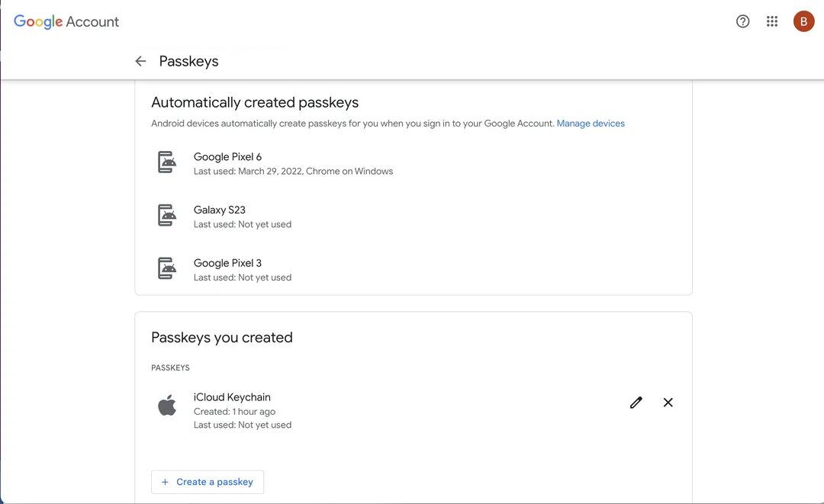This screenshot has width=824, height=504.
Task: Click the Passkeys you created heading
Action: pyautogui.click(x=220, y=336)
